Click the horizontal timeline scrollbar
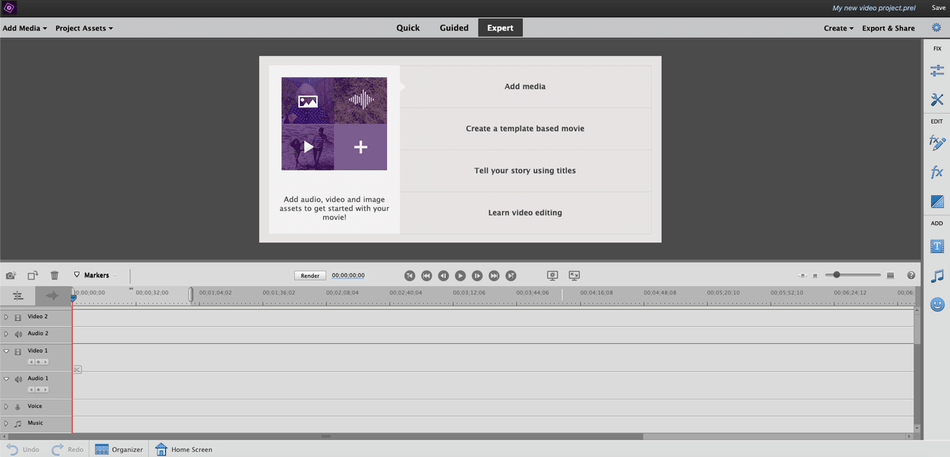Viewport: 950px width, 457px height. [325, 436]
